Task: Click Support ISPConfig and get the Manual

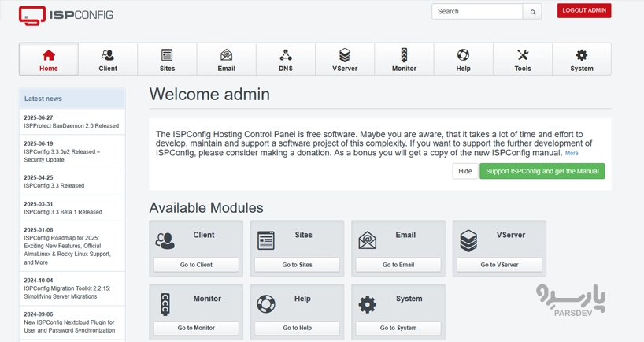Action: pos(542,172)
